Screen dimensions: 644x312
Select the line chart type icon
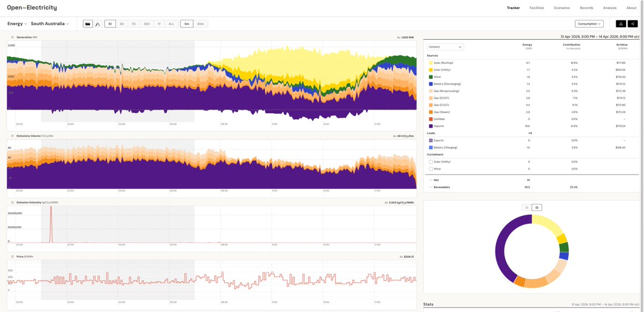point(98,24)
